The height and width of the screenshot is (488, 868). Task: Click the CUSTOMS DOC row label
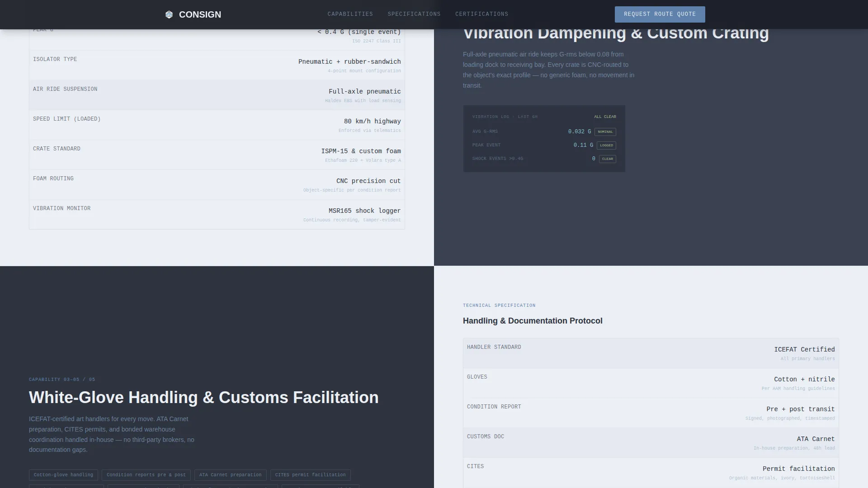click(485, 436)
